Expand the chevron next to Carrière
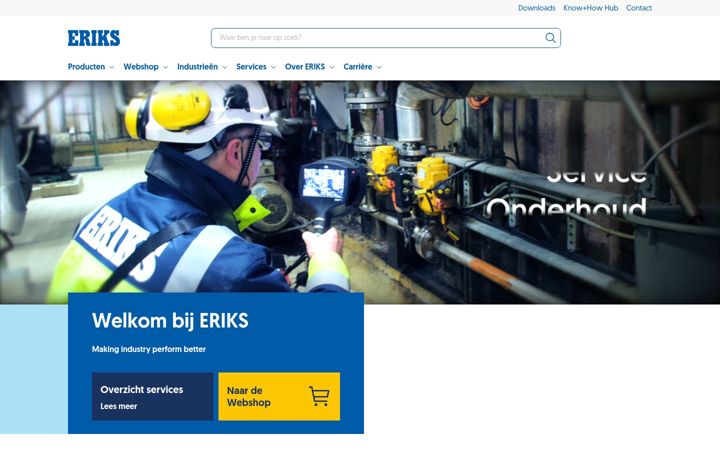This screenshot has height=450, width=720. 379,68
